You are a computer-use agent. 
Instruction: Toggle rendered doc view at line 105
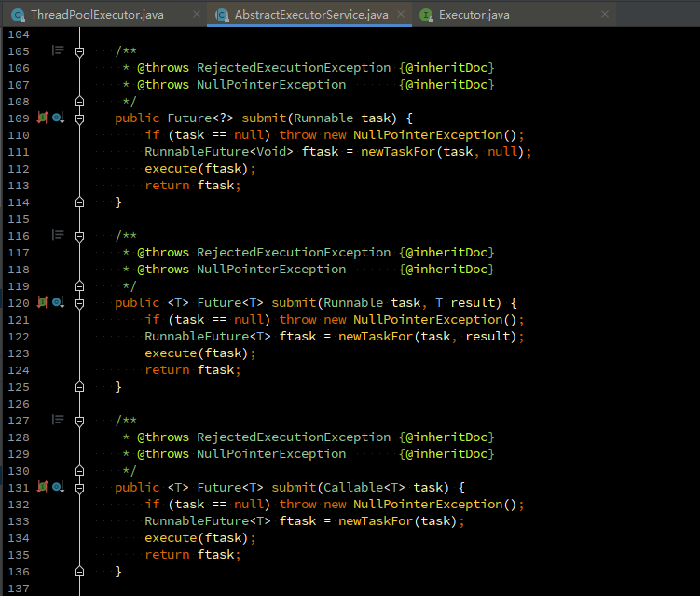58,50
